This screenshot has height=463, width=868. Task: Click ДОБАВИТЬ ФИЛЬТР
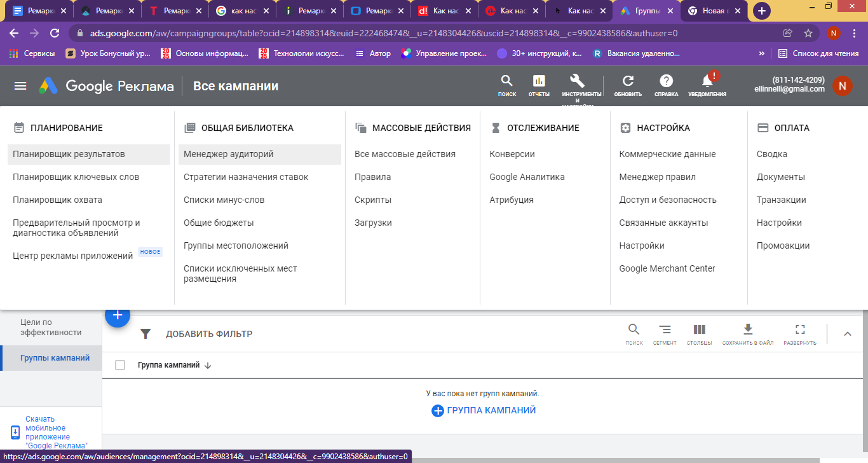tap(209, 334)
